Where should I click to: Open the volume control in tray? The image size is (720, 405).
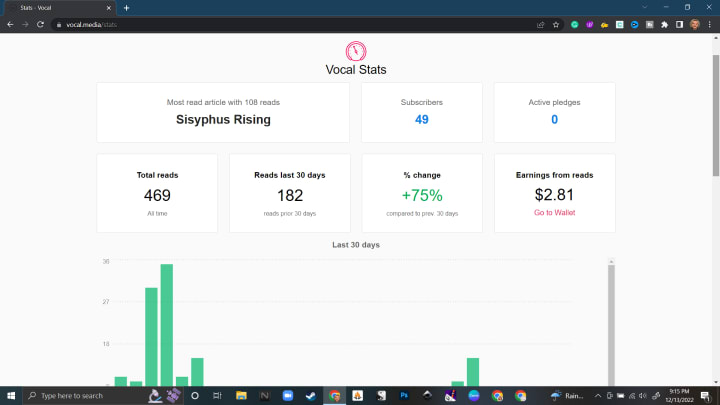tap(643, 395)
